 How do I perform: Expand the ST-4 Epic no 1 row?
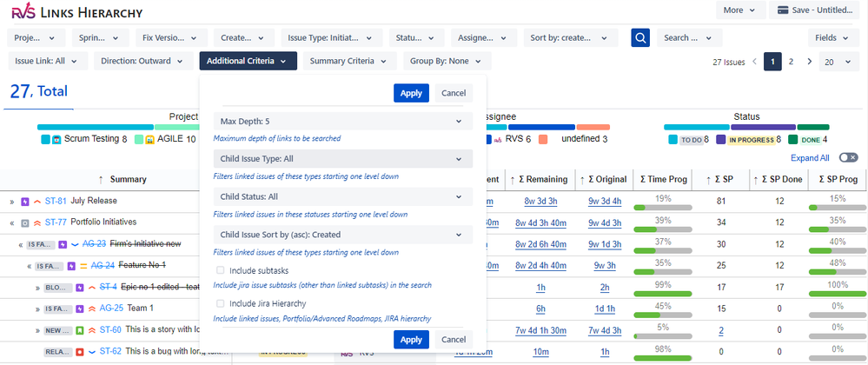pyautogui.click(x=37, y=288)
